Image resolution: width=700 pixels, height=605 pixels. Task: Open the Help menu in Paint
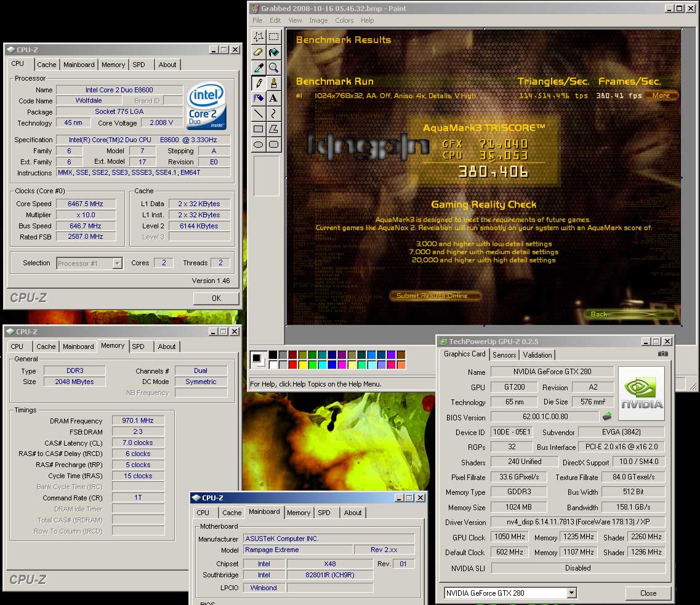pos(368,20)
